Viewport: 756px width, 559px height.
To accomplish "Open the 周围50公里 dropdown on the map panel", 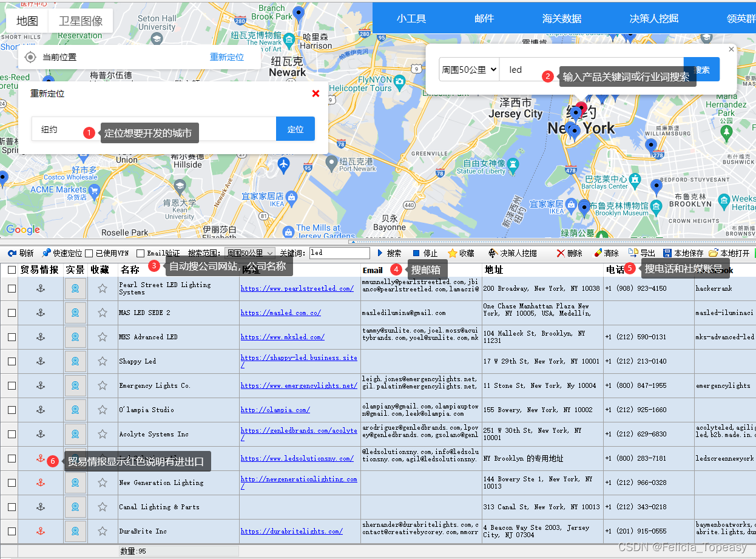I will 469,70.
